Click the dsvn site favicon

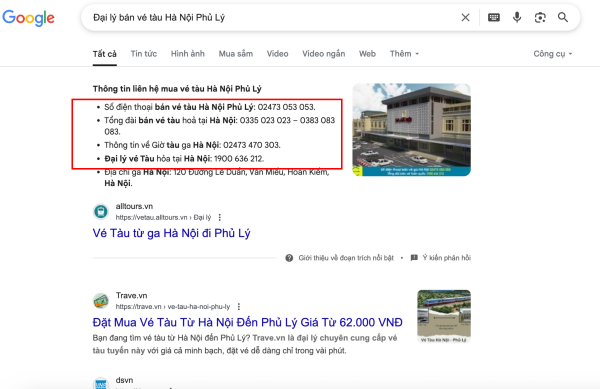pyautogui.click(x=101, y=384)
